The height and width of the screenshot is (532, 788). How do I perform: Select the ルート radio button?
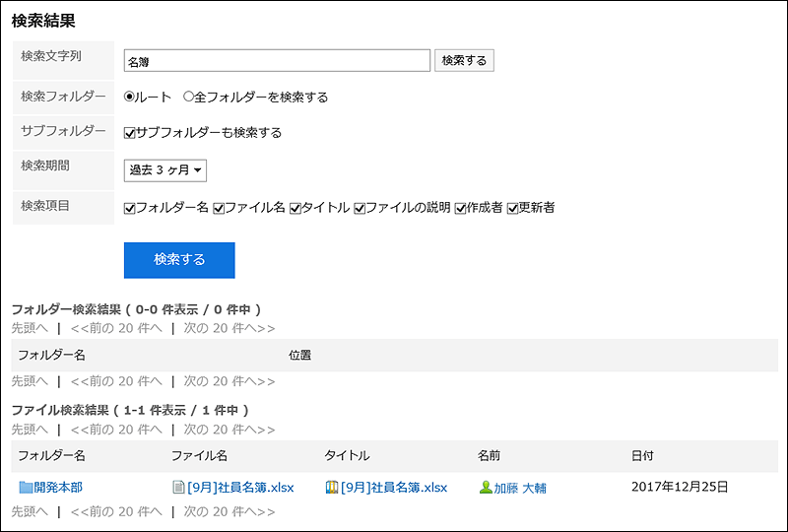[x=129, y=97]
